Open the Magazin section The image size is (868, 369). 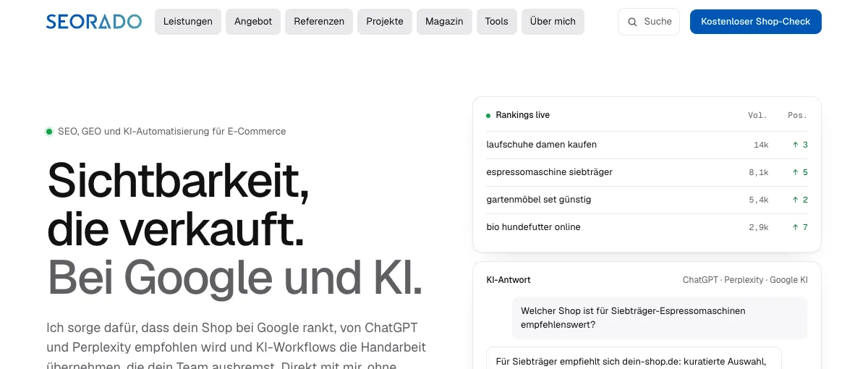click(444, 22)
